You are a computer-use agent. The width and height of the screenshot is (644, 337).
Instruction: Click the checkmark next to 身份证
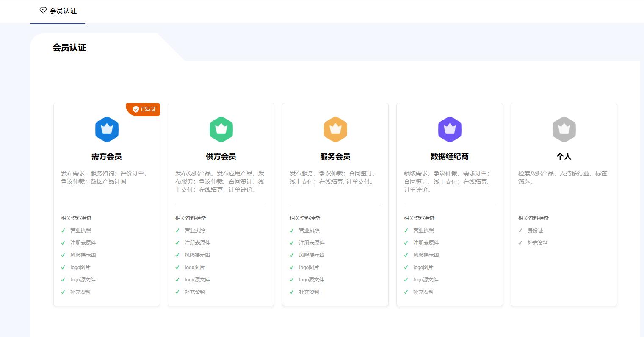tap(520, 231)
